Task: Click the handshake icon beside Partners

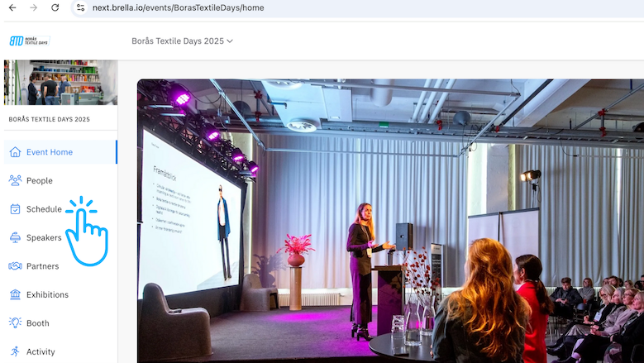Action: pos(15,266)
